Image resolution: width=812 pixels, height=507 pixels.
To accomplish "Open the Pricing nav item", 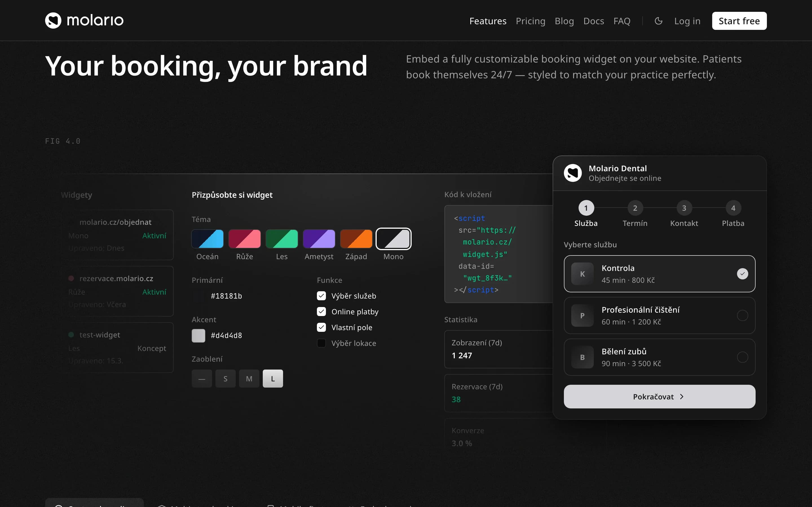I will point(530,21).
